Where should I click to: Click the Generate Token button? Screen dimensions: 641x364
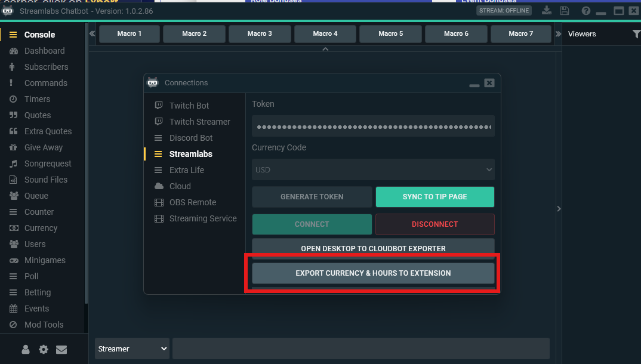point(312,197)
